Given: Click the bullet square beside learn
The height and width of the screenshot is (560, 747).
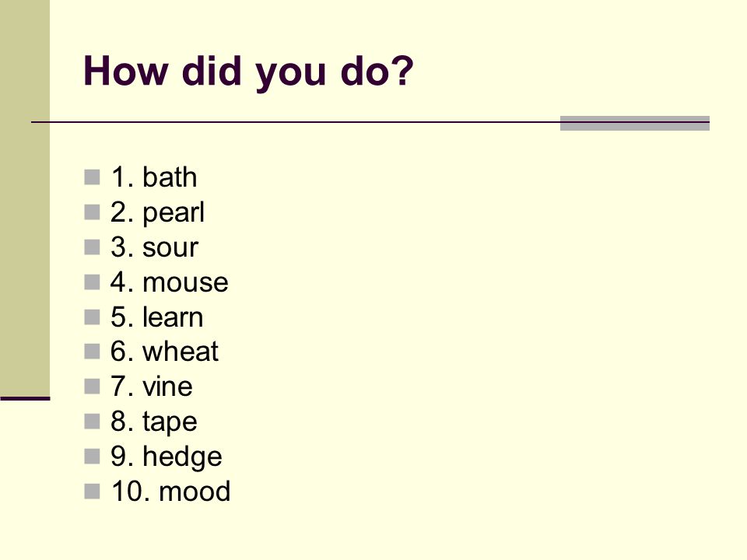Looking at the screenshot, I should pos(92,317).
